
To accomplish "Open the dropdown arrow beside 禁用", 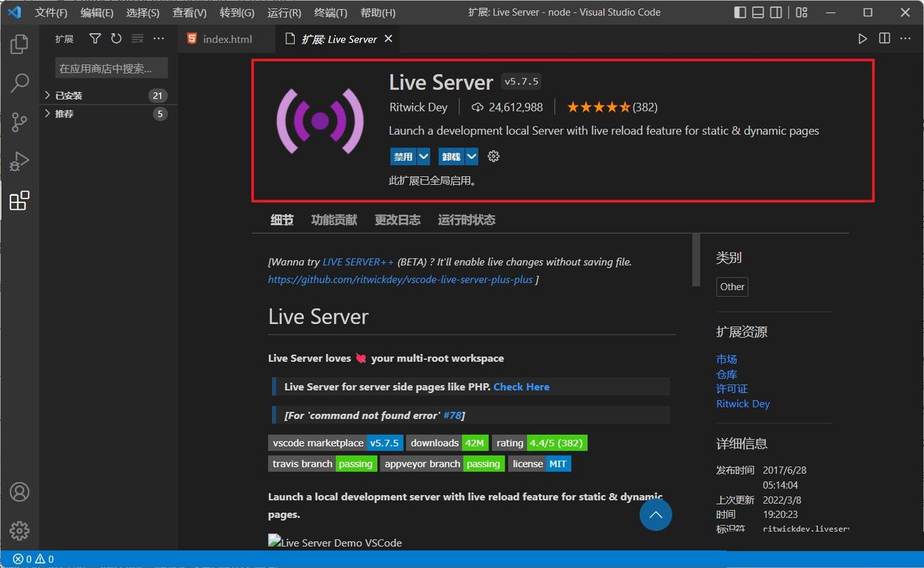I will [423, 157].
